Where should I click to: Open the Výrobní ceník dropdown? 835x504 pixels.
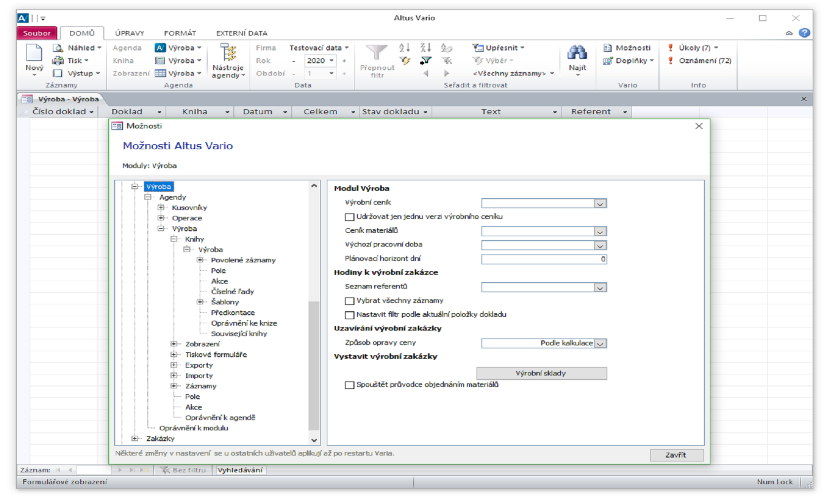click(x=600, y=203)
